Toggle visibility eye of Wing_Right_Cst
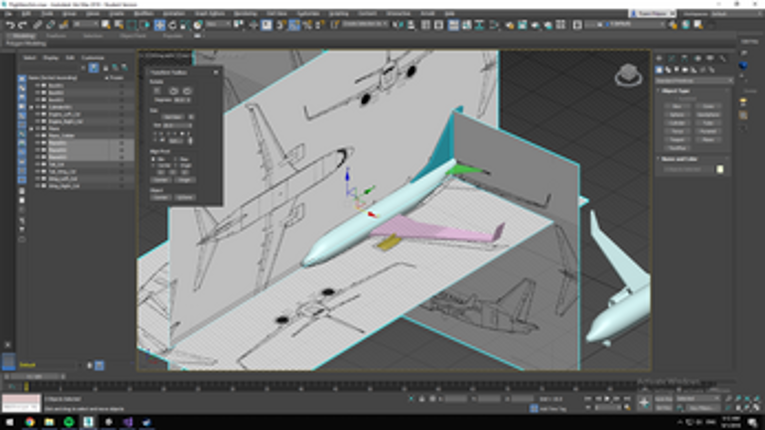Image resolution: width=765 pixels, height=430 pixels. [x=37, y=186]
